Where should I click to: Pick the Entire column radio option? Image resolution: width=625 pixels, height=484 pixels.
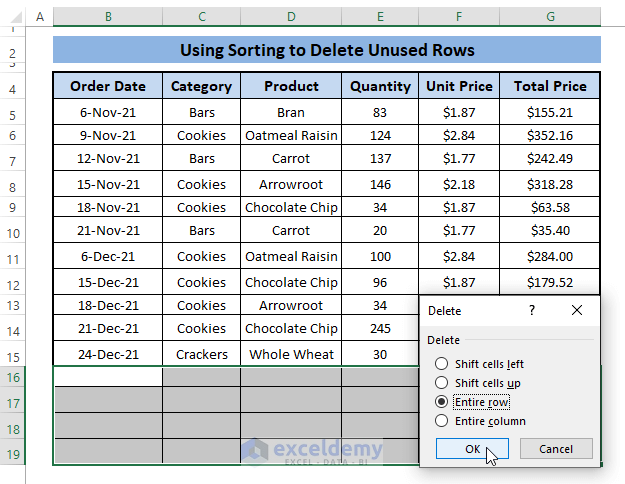[442, 421]
